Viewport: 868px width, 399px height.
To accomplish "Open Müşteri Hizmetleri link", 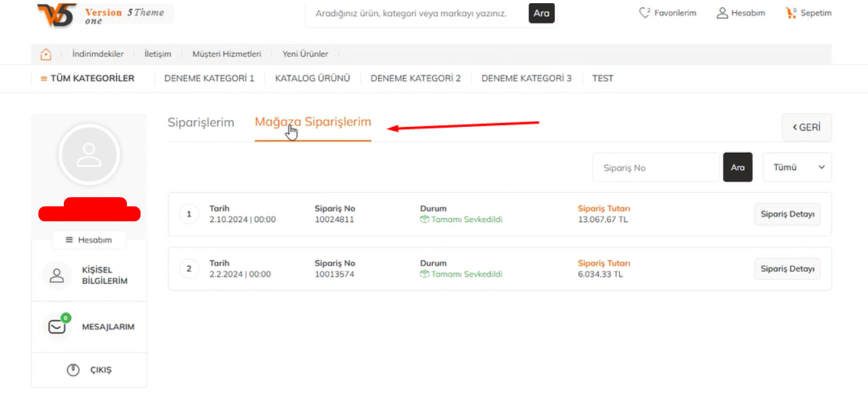I will [226, 54].
